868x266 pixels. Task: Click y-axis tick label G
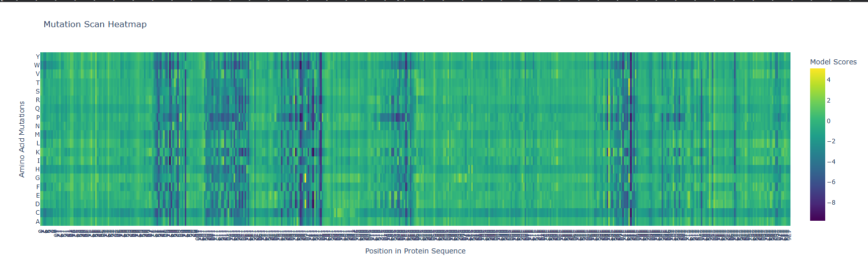[x=37, y=178]
